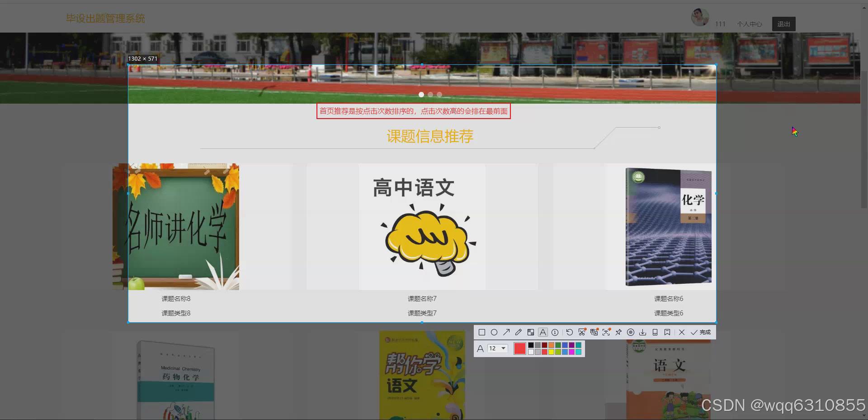Screen dimensions: 868x420
Task: Pick the yellow color swatch
Action: tap(551, 352)
